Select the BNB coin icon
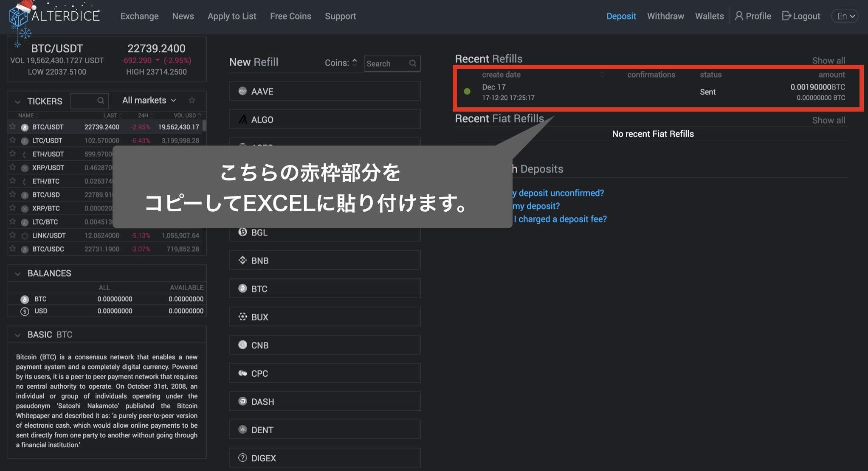Image resolution: width=868 pixels, height=471 pixels. click(242, 260)
